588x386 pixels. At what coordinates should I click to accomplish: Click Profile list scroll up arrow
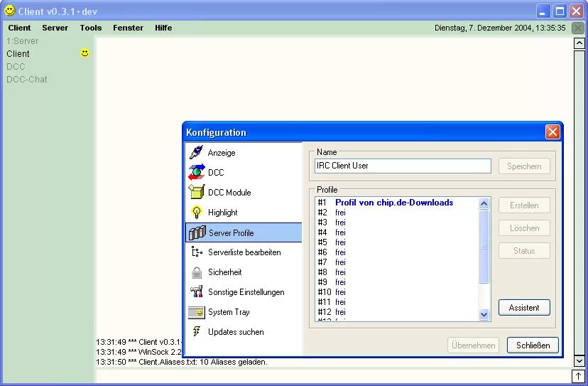(x=484, y=203)
